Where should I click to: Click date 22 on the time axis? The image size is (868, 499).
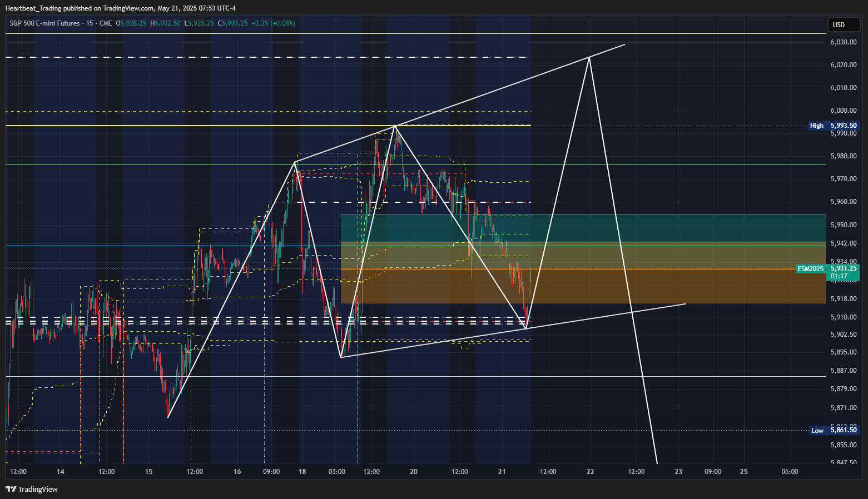point(590,472)
